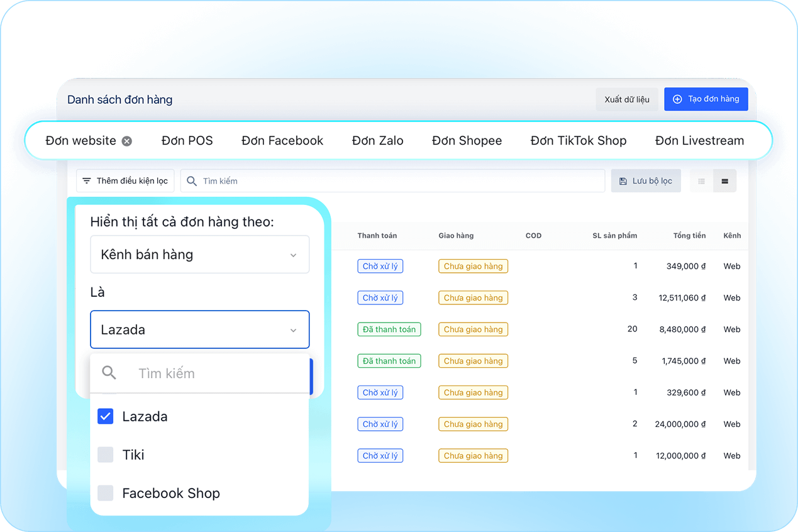Uncheck the Lazada checkbox
This screenshot has height=532, width=798.
point(105,416)
